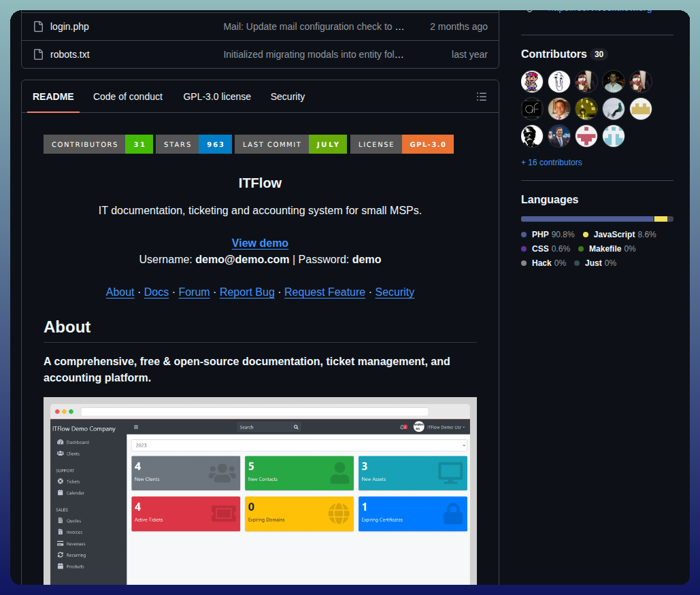
Task: Open the README outline list icon
Action: point(481,97)
